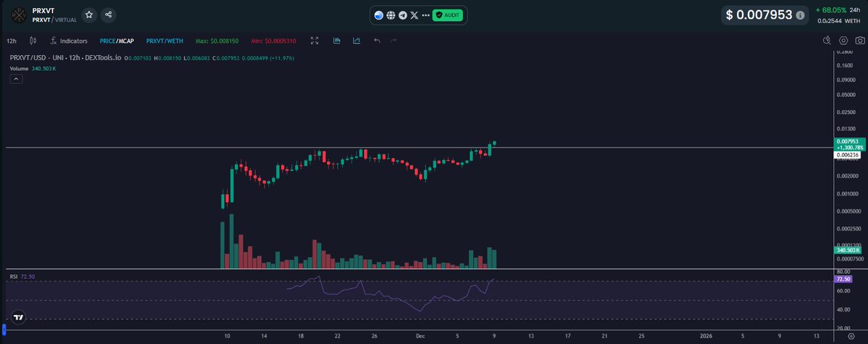
Task: Select the RSI indicator label
Action: [14, 277]
